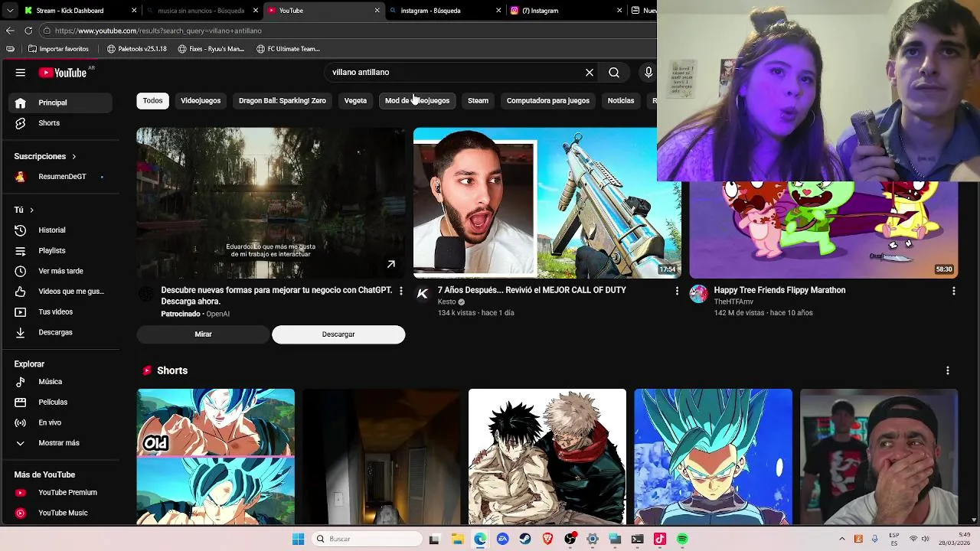This screenshot has width=980, height=551.
Task: Select the Noticias filter chip
Action: (620, 101)
